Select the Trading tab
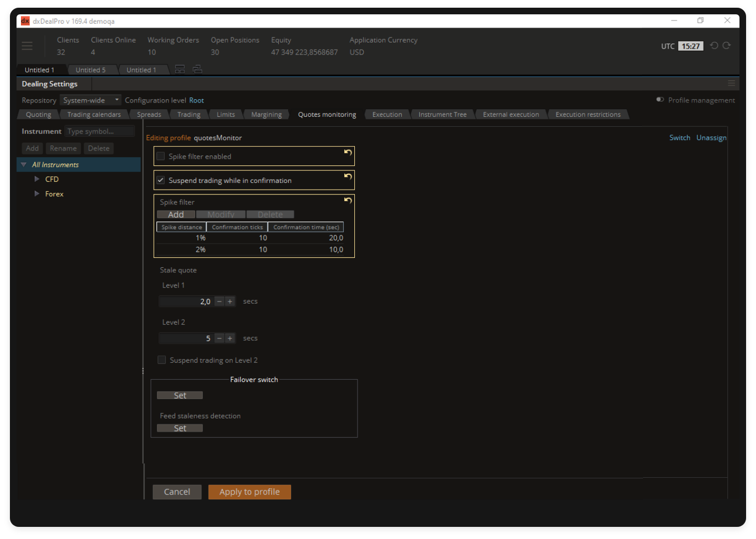Image resolution: width=756 pixels, height=539 pixels. coord(189,115)
